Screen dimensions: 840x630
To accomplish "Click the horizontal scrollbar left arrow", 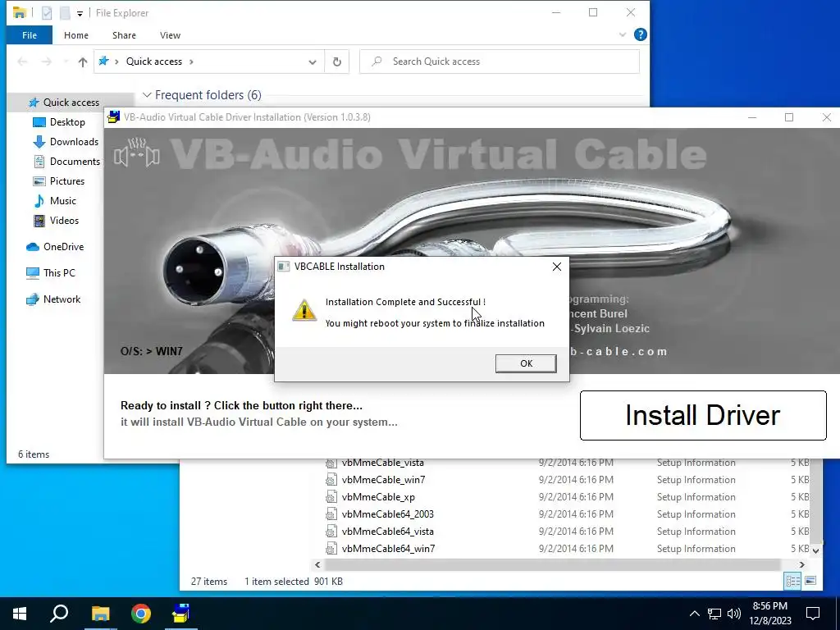I will (x=317, y=564).
